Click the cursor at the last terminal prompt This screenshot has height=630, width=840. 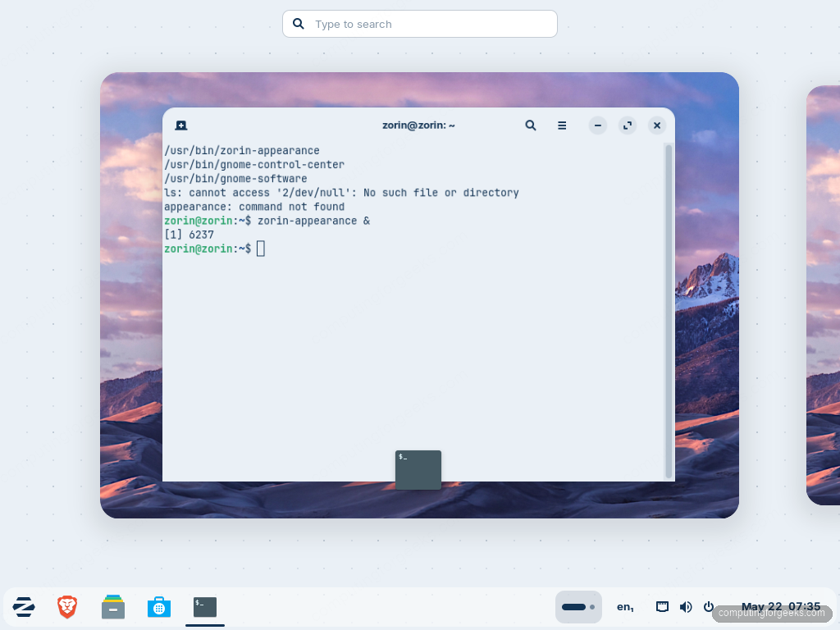point(261,249)
